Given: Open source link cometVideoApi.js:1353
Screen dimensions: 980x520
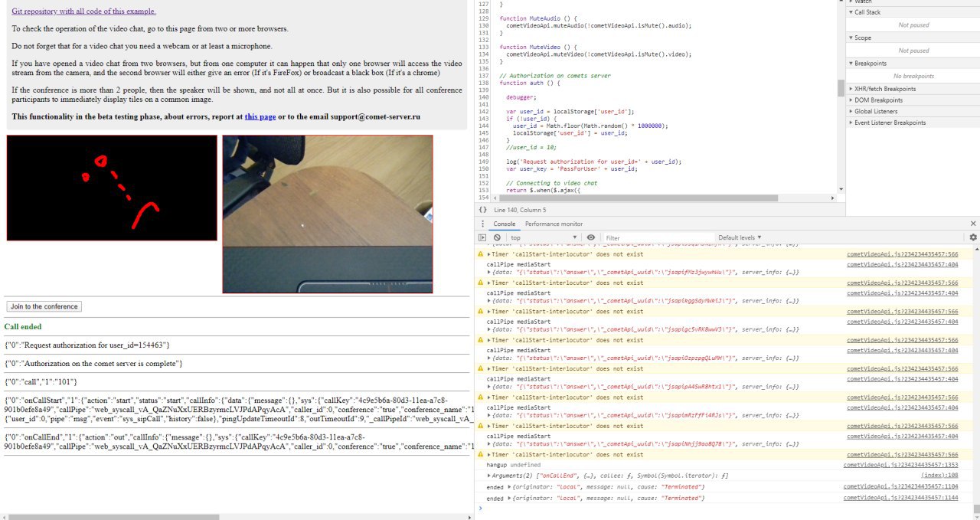Looking at the screenshot, I should (900, 465).
